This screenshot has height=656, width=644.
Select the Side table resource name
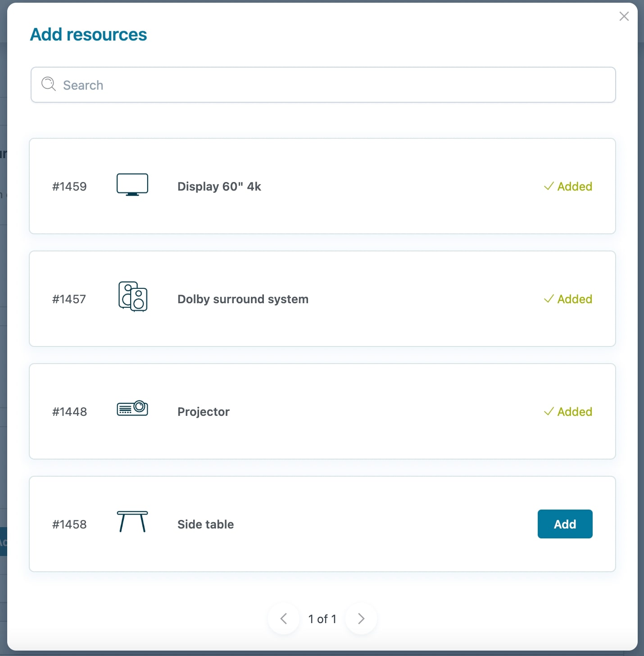(x=206, y=524)
